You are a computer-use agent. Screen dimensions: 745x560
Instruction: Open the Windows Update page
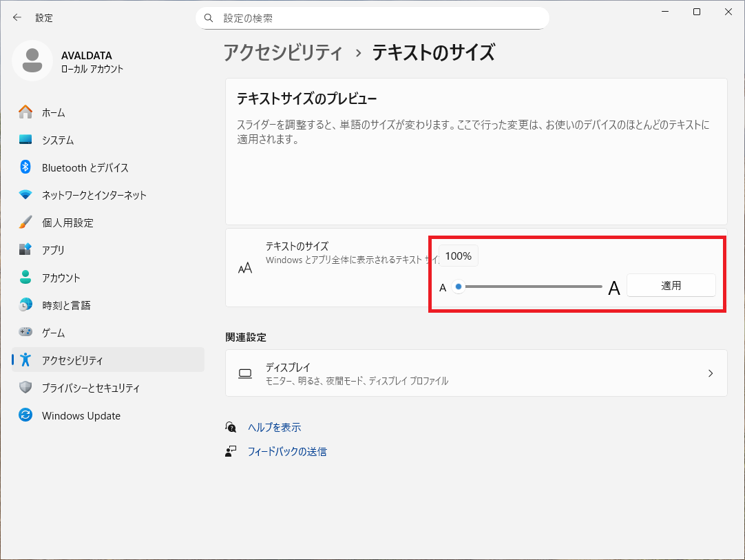pos(108,415)
